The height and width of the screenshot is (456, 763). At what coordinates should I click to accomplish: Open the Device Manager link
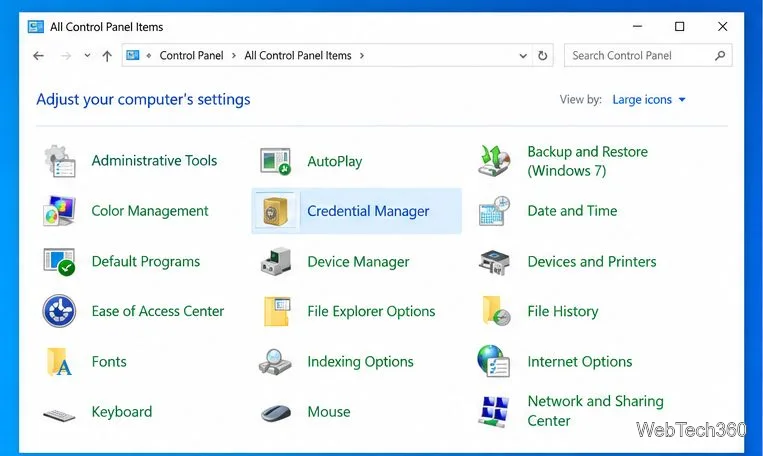pos(358,262)
